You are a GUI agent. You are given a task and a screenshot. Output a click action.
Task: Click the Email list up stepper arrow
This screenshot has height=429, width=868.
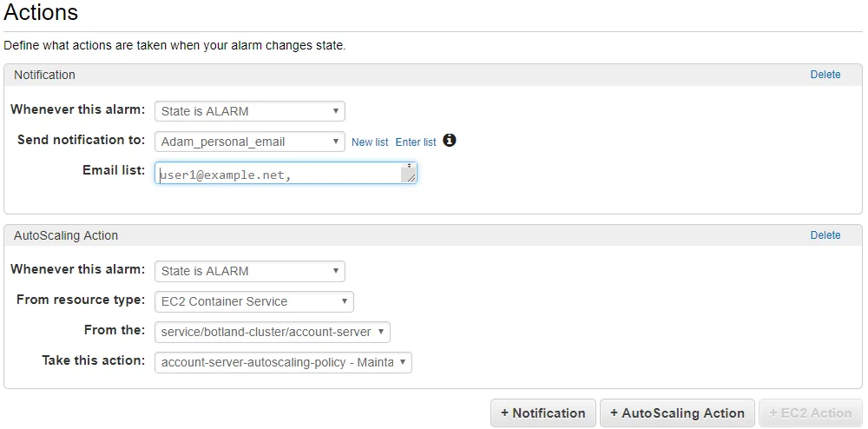[409, 164]
